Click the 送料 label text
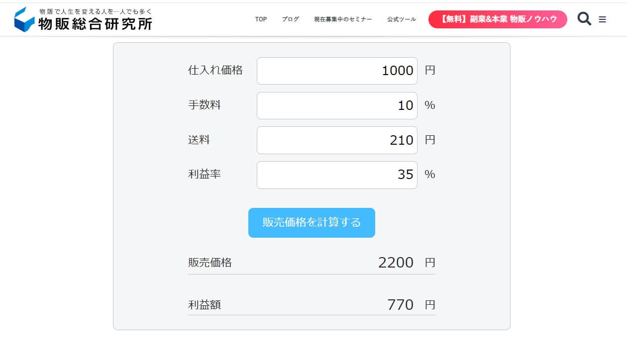 click(199, 140)
